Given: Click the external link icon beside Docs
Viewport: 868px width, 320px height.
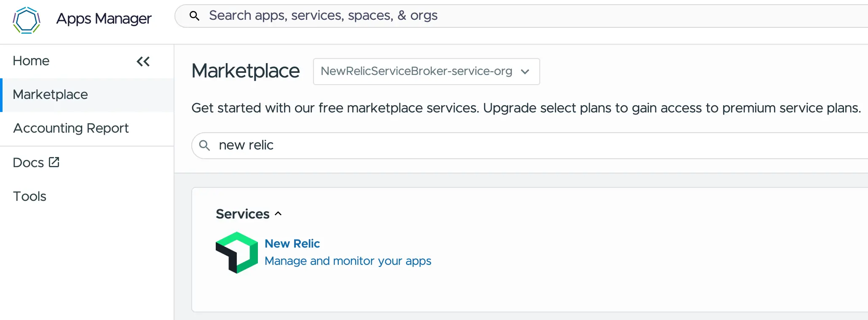Looking at the screenshot, I should 54,162.
